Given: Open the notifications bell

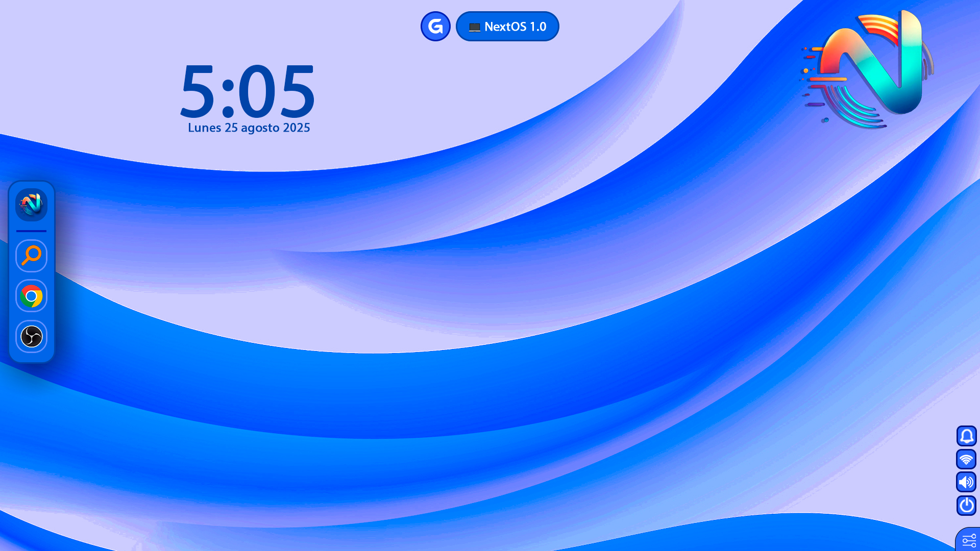Looking at the screenshot, I should tap(966, 436).
